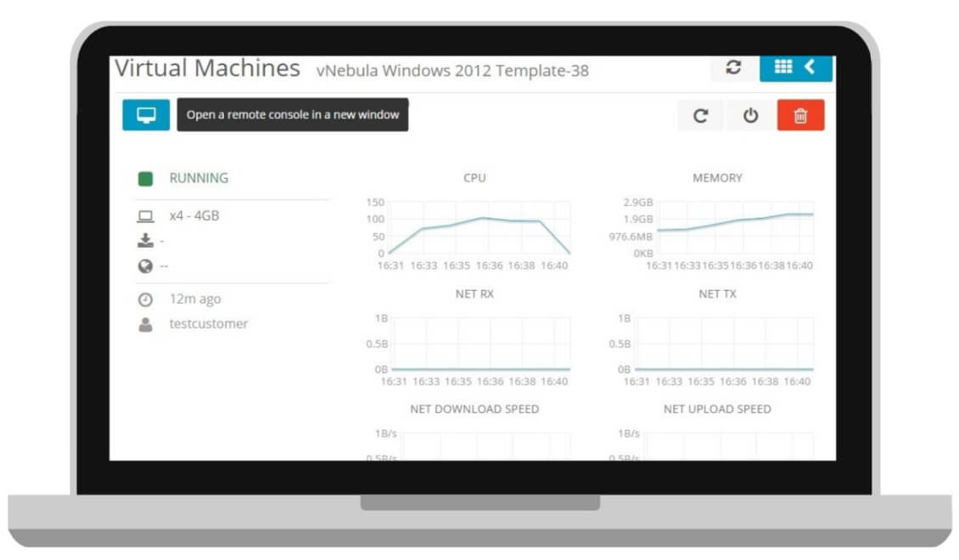Click the x4 - 4GB capacity text
This screenshot has width=959, height=560.
(194, 216)
